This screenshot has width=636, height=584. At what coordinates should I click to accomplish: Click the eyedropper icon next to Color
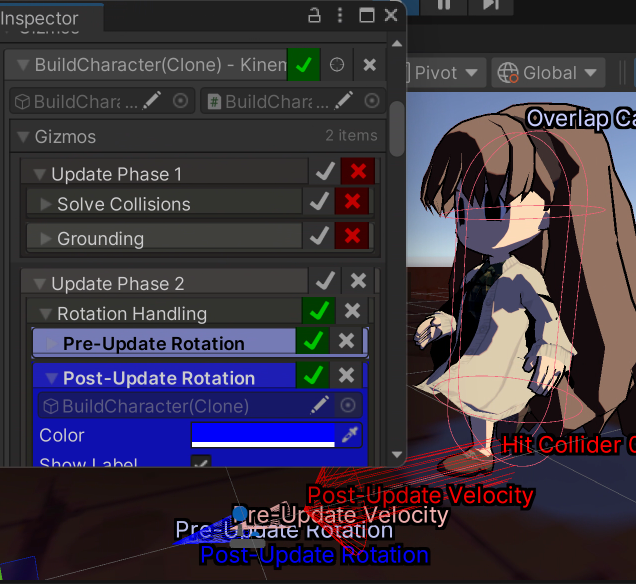tap(350, 435)
